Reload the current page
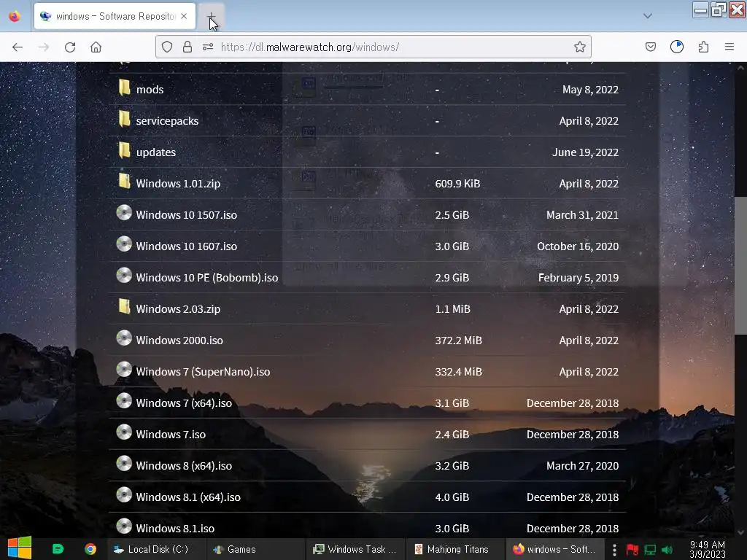This screenshot has height=560, width=747. pos(70,47)
